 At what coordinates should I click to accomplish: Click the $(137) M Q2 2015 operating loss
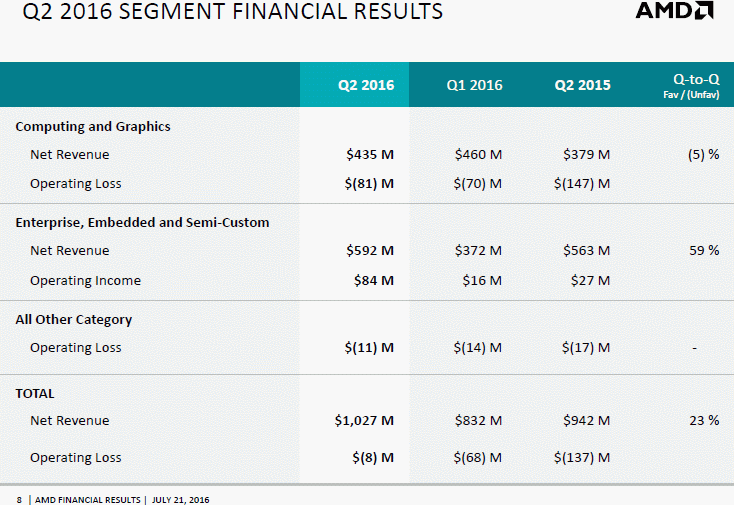[x=582, y=457]
